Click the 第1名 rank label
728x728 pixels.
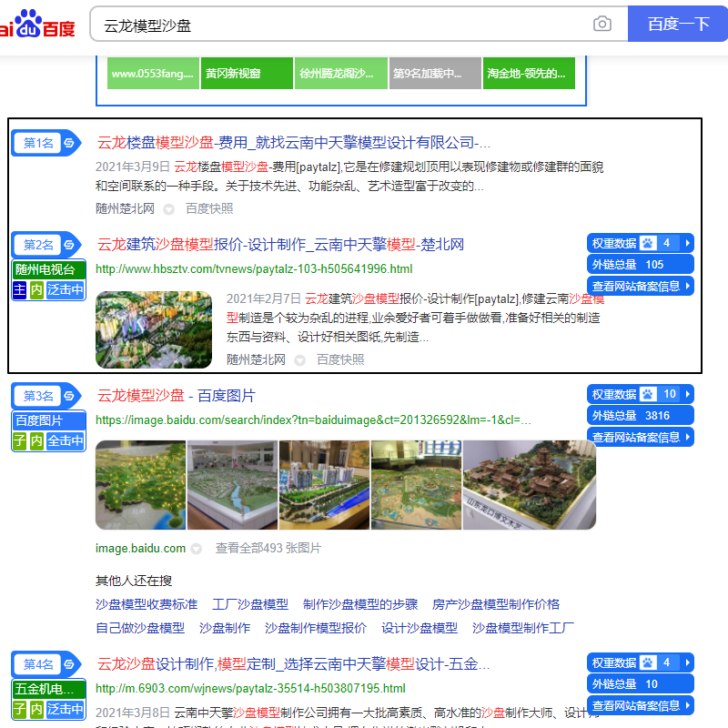point(38,143)
